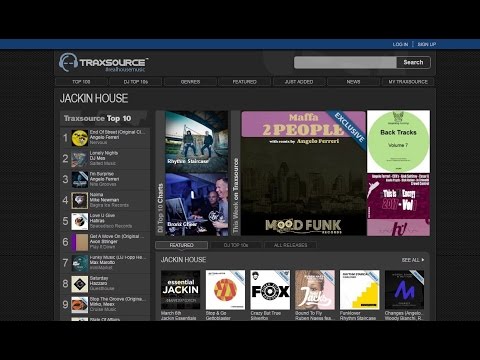Open the DJ TOP 10s menu in the navigation bar

click(136, 82)
